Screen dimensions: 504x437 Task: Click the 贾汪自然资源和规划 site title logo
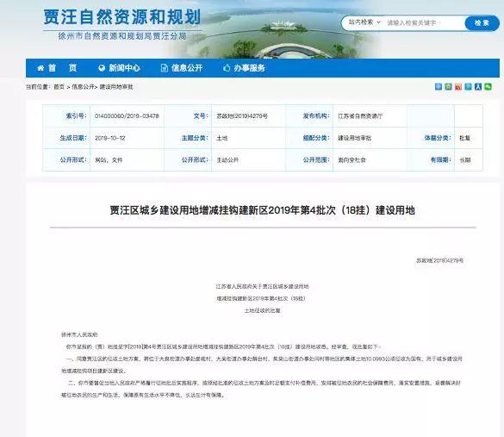pos(122,17)
